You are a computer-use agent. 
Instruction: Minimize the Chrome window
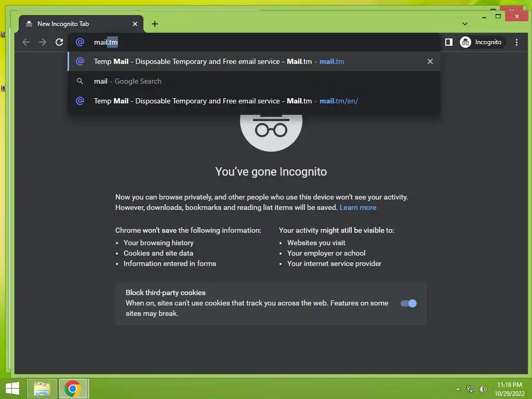pyautogui.click(x=484, y=17)
